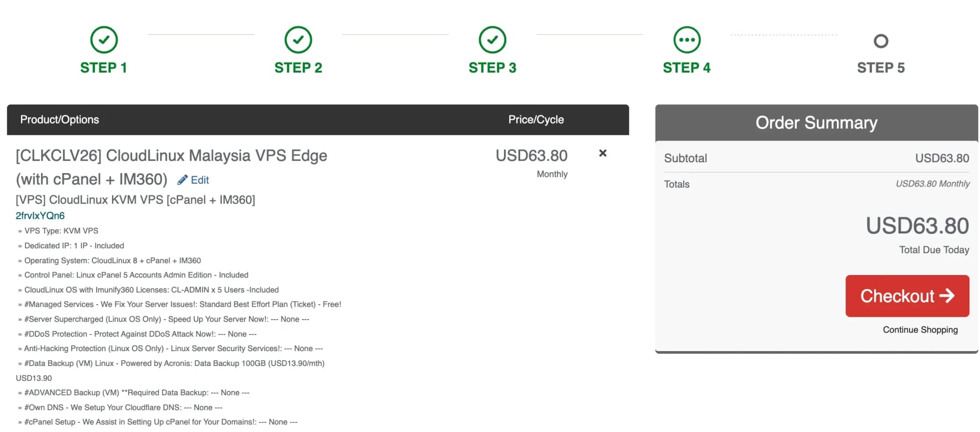Screen dimensions: 980x432
Task: Click the Order Summary panel heading
Action: click(816, 123)
